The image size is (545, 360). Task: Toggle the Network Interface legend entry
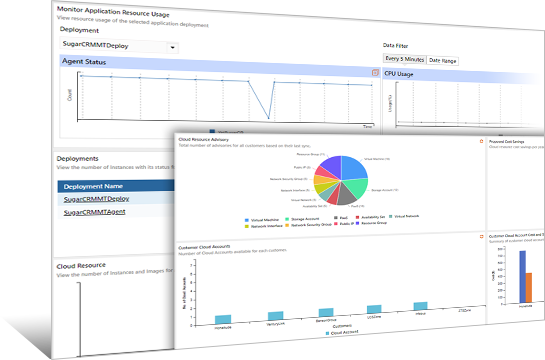point(263,226)
